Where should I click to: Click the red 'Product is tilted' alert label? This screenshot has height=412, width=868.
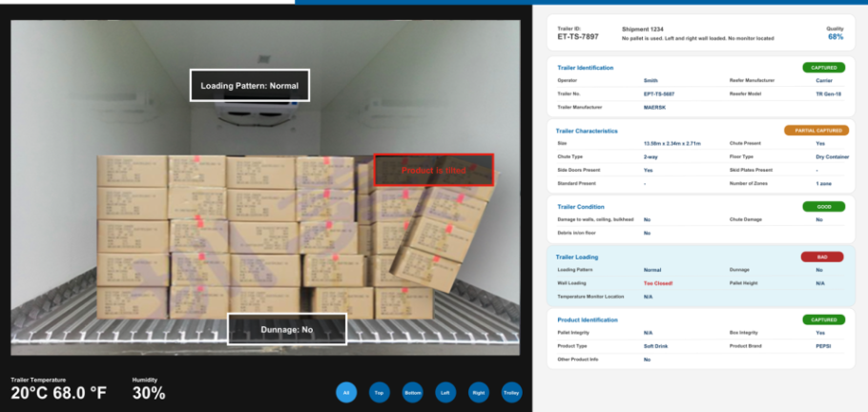click(x=433, y=170)
